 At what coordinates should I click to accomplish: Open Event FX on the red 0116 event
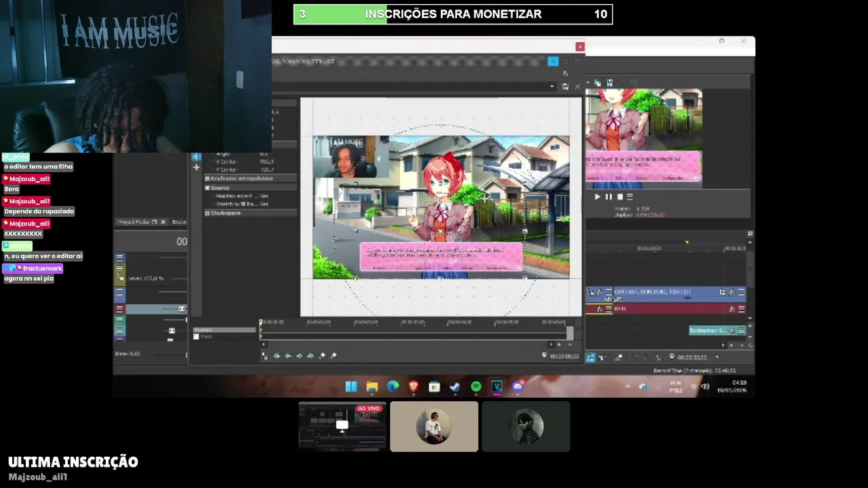point(732,309)
